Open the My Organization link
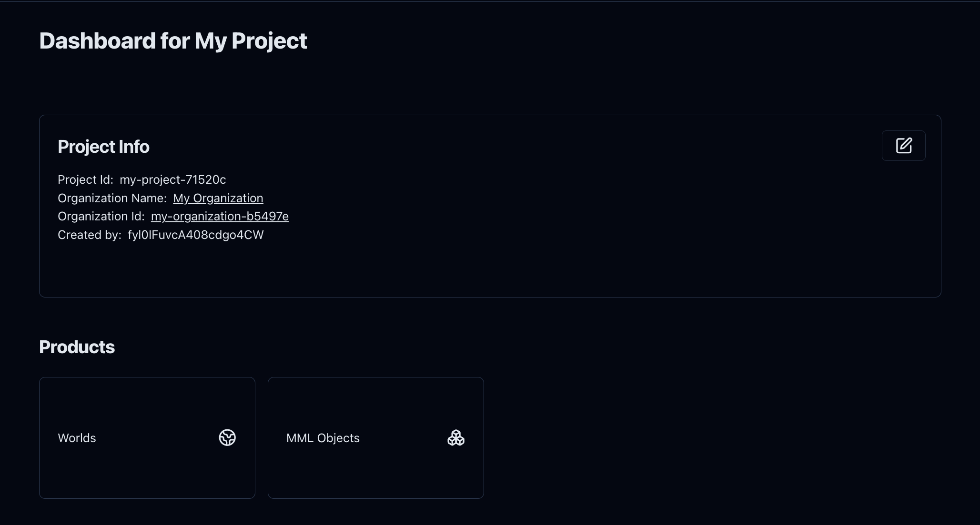 (x=218, y=198)
